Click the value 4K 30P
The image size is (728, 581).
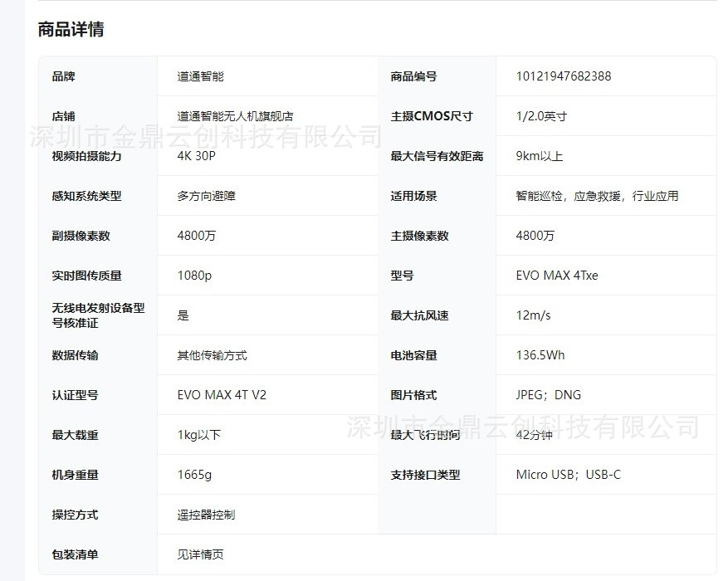[x=197, y=156]
